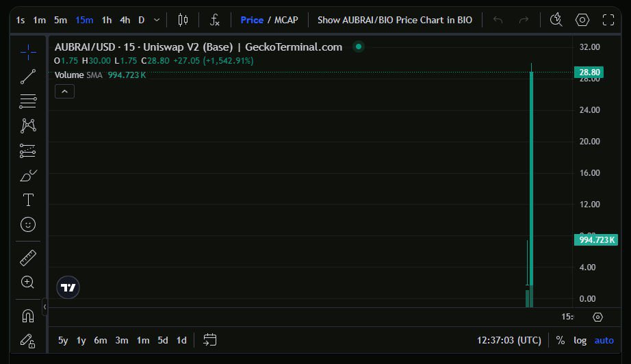Set date range to 6m
The image size is (631, 364).
pos(101,340)
